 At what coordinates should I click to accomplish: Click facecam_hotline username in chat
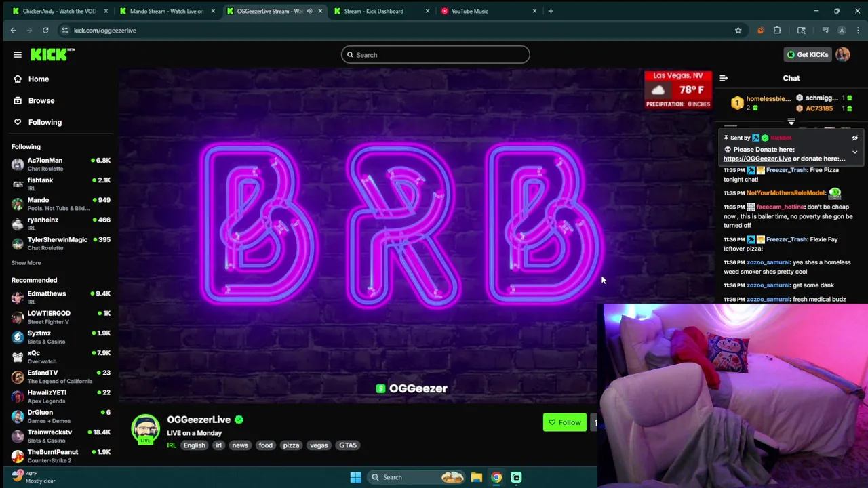pyautogui.click(x=780, y=207)
